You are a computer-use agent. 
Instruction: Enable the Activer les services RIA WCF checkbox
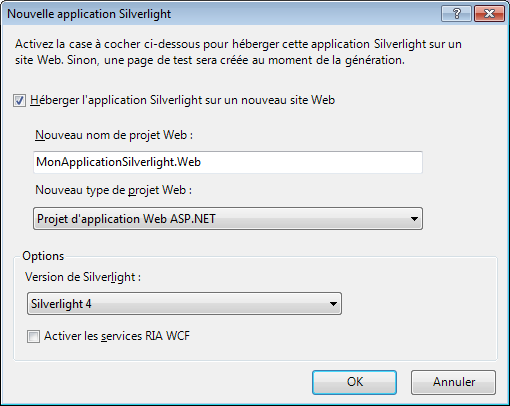point(33,336)
